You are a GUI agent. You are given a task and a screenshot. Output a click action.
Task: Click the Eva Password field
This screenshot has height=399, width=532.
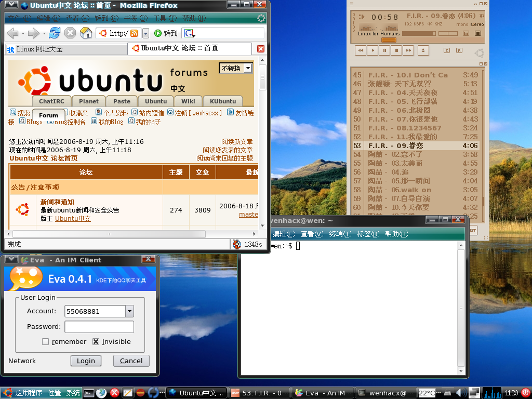pos(99,327)
